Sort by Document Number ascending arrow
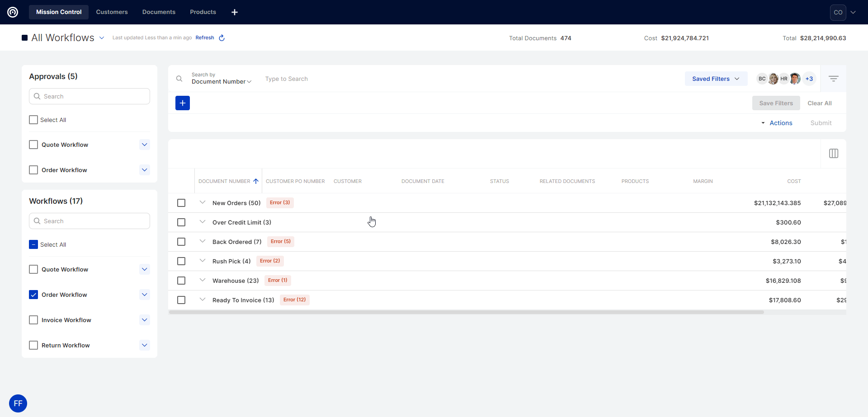Image resolution: width=868 pixels, height=417 pixels. click(256, 181)
